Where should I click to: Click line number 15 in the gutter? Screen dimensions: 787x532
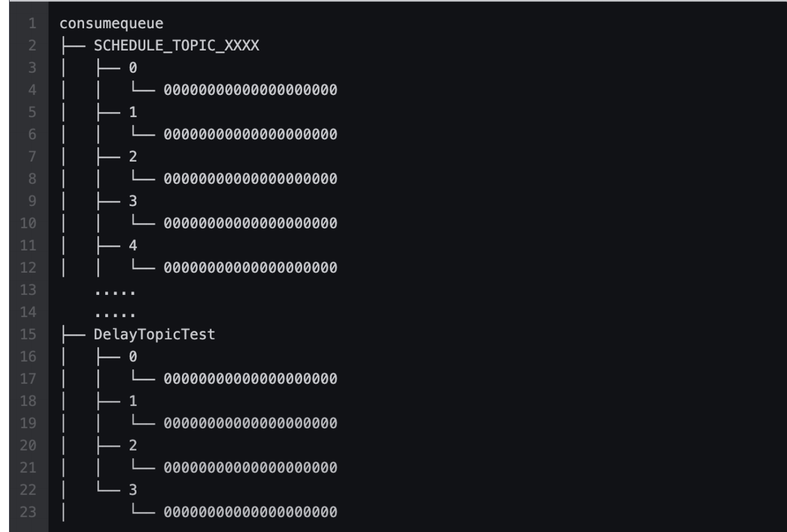[x=29, y=335]
